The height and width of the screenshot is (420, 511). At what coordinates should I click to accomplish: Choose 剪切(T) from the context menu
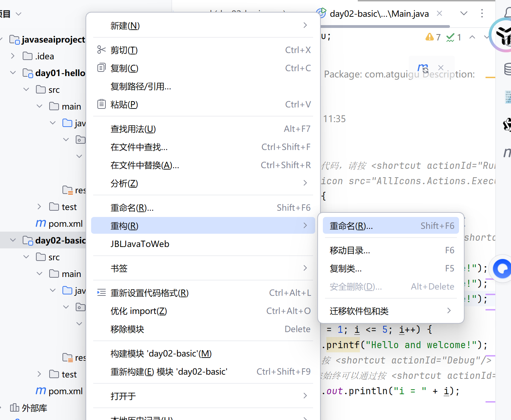click(x=203, y=50)
